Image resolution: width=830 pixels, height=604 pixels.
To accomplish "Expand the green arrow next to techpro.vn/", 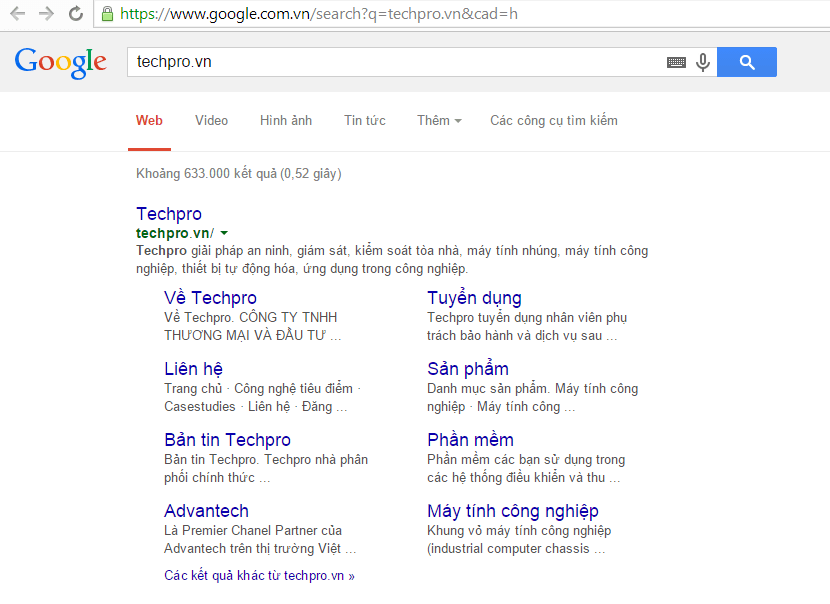I will [x=224, y=233].
